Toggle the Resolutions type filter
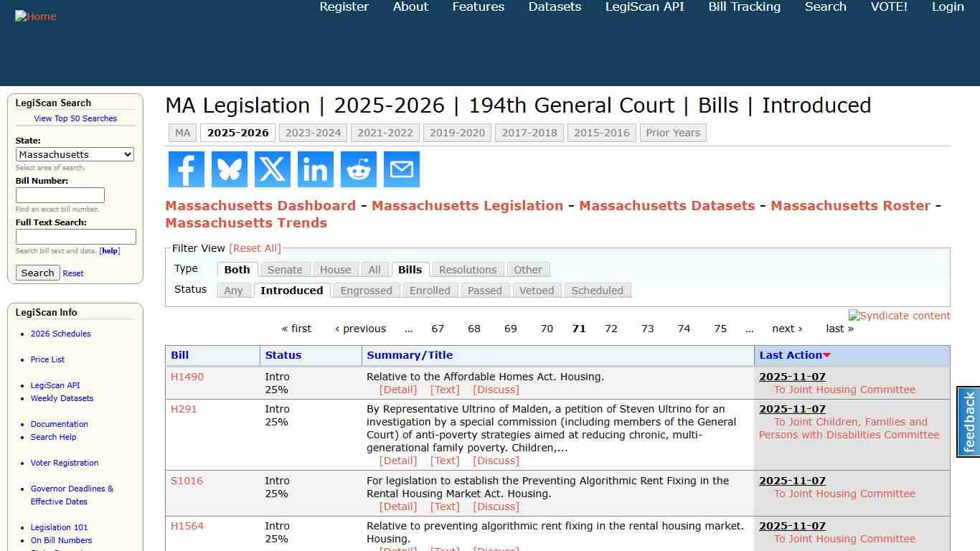 (467, 269)
